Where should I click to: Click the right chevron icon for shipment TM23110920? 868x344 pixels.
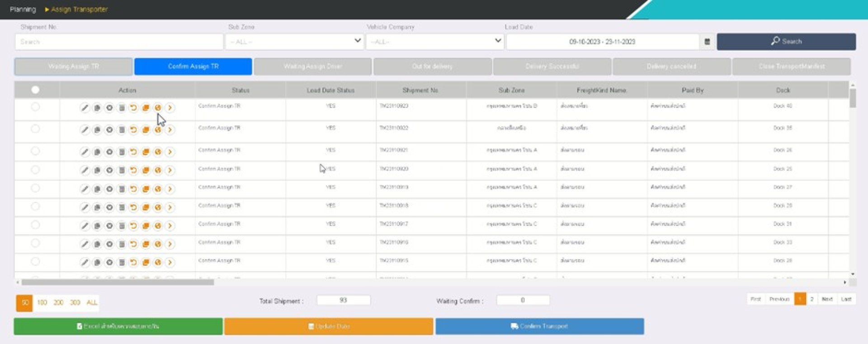tap(170, 170)
